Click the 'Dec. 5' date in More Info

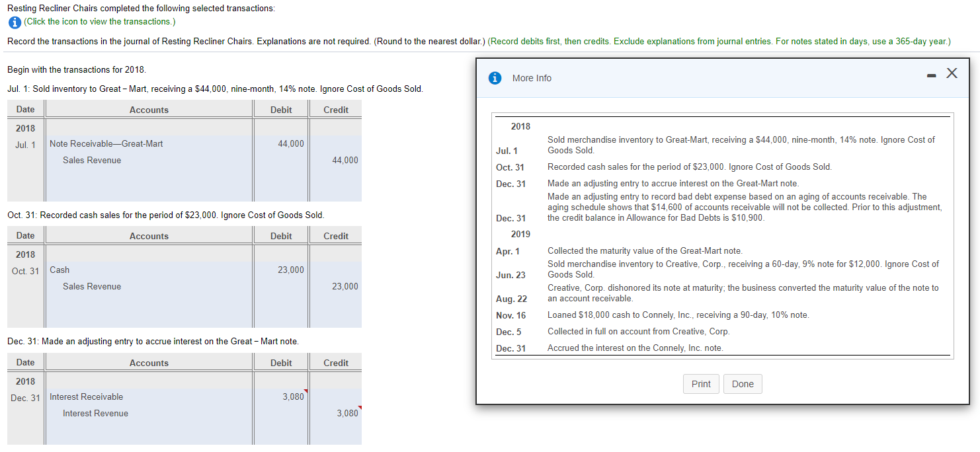point(509,332)
